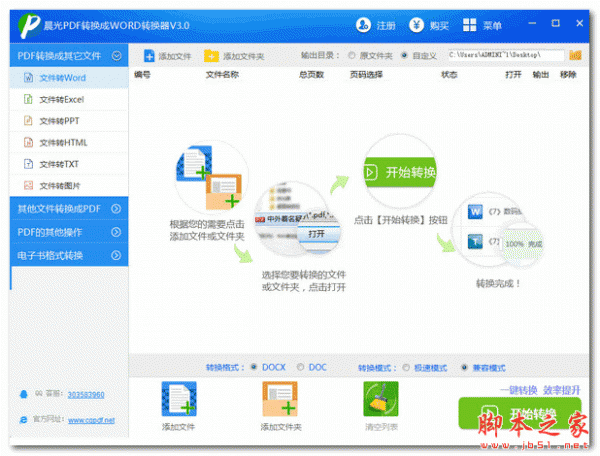This screenshot has height=456, width=600.
Task: Select 文件转Word menu item
Action: click(x=69, y=78)
